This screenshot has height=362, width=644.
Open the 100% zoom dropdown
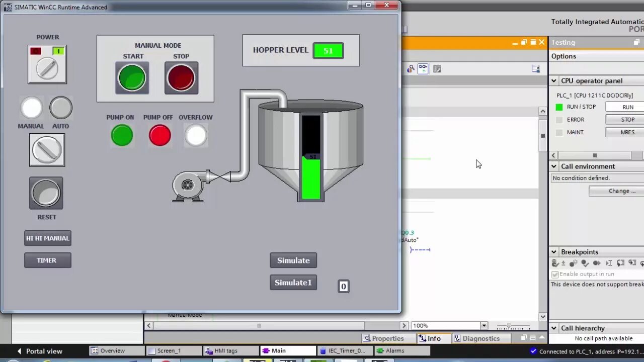pos(484,326)
